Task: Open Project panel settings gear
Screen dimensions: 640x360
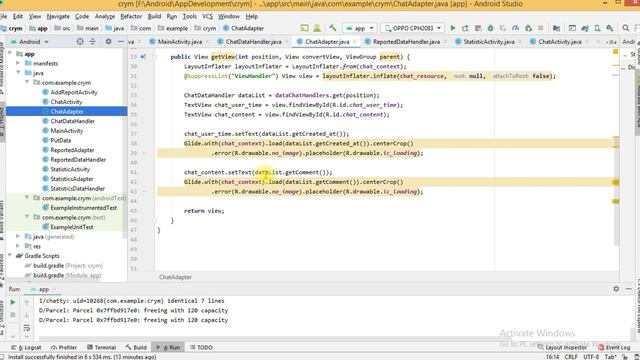Action: pyautogui.click(x=108, y=42)
